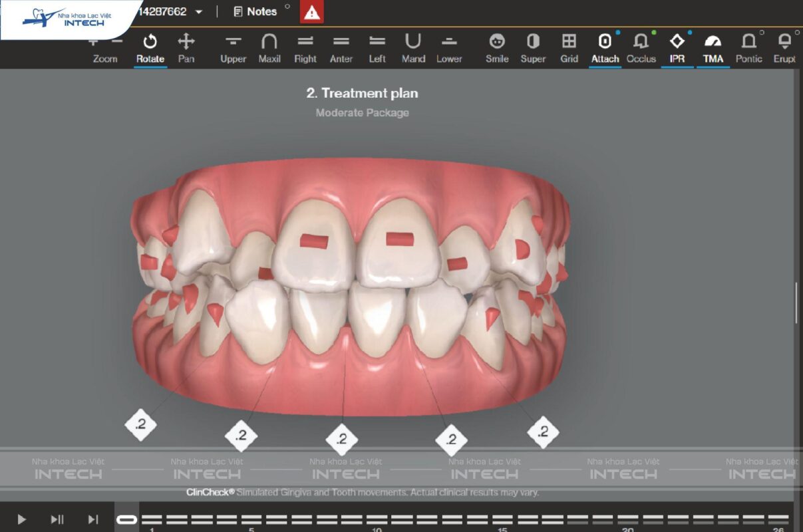Switch to Maxillary occlusal view
Image resolution: width=803 pixels, height=532 pixels.
269,48
